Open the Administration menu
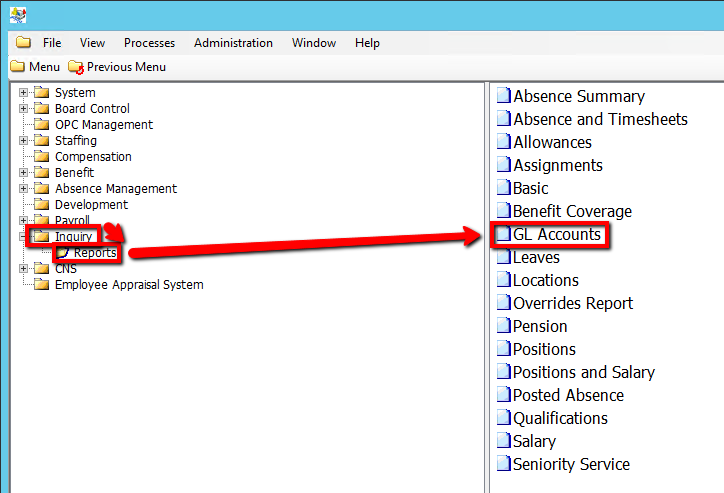 click(233, 43)
